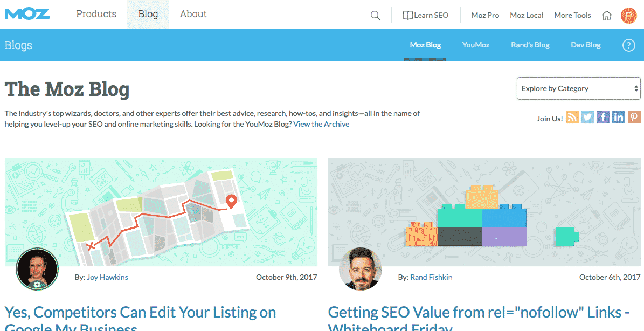The height and width of the screenshot is (331, 644).
Task: Click the map illustration post thumbnail
Action: pyautogui.click(x=161, y=212)
